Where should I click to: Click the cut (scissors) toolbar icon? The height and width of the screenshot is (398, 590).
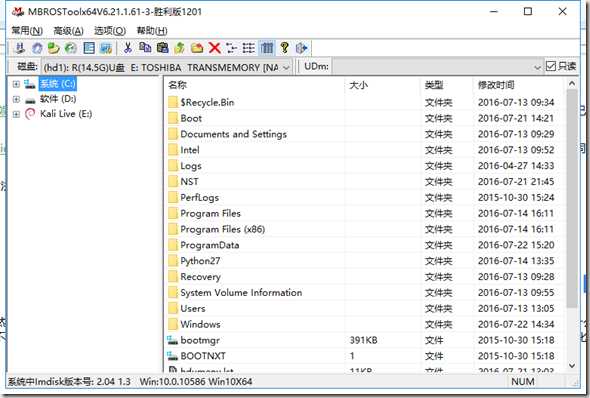point(128,48)
